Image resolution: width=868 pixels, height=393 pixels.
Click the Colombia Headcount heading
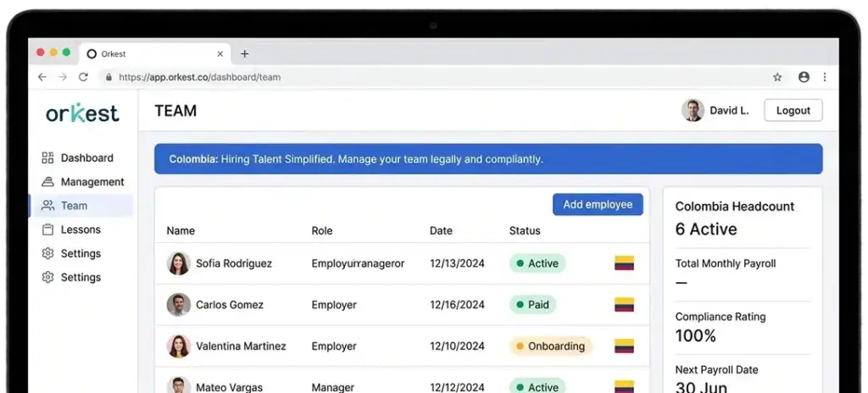click(x=735, y=207)
